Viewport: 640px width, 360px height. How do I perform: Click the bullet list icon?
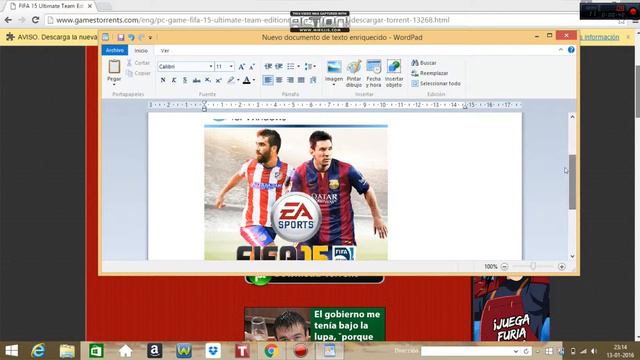[x=291, y=67]
